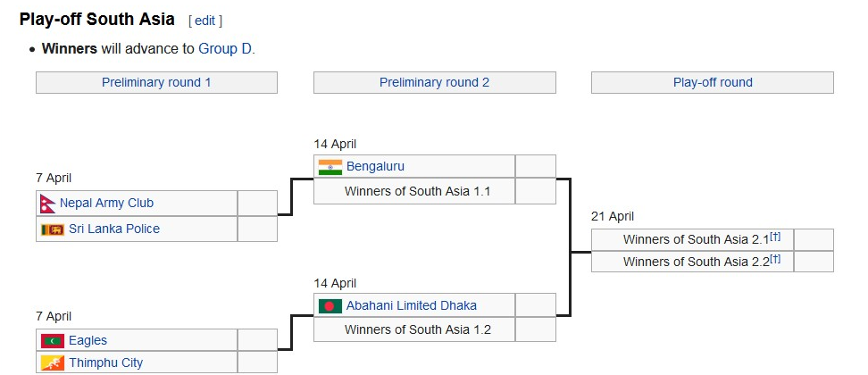Click the score cell beside Bengaluru
The image size is (868, 375).
coord(535,167)
